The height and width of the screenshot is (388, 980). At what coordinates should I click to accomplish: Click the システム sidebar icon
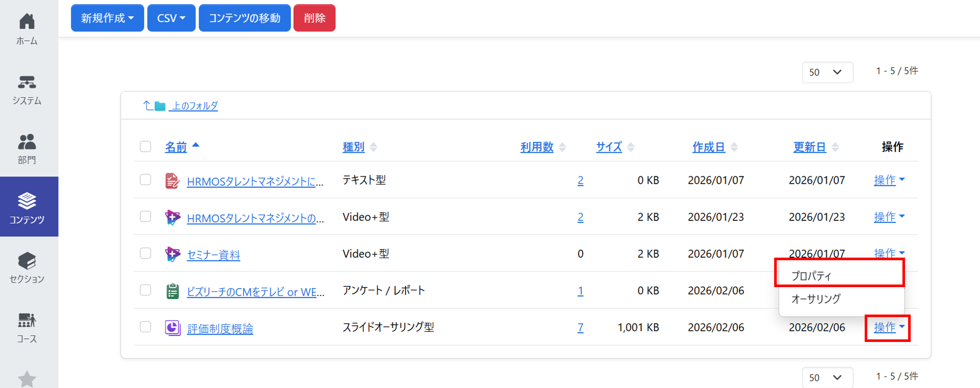click(27, 82)
